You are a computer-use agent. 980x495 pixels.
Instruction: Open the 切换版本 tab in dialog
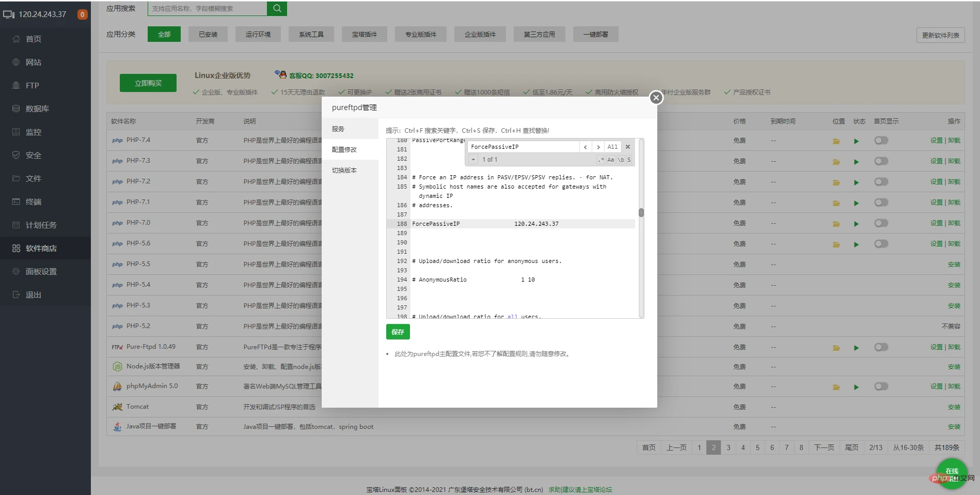pyautogui.click(x=350, y=170)
